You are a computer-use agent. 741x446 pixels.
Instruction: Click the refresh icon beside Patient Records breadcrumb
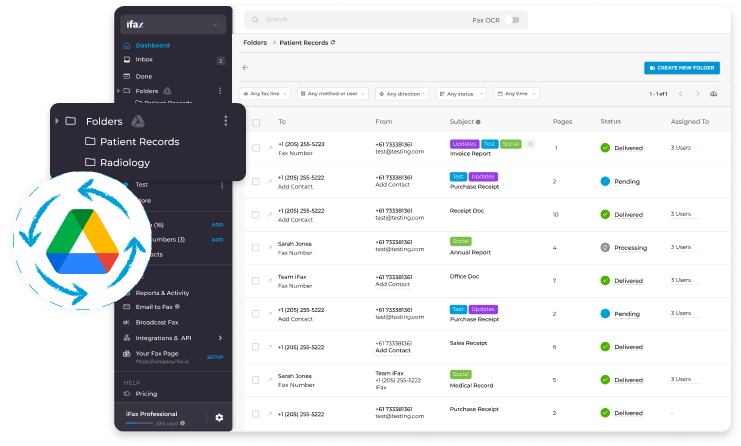[x=333, y=42]
